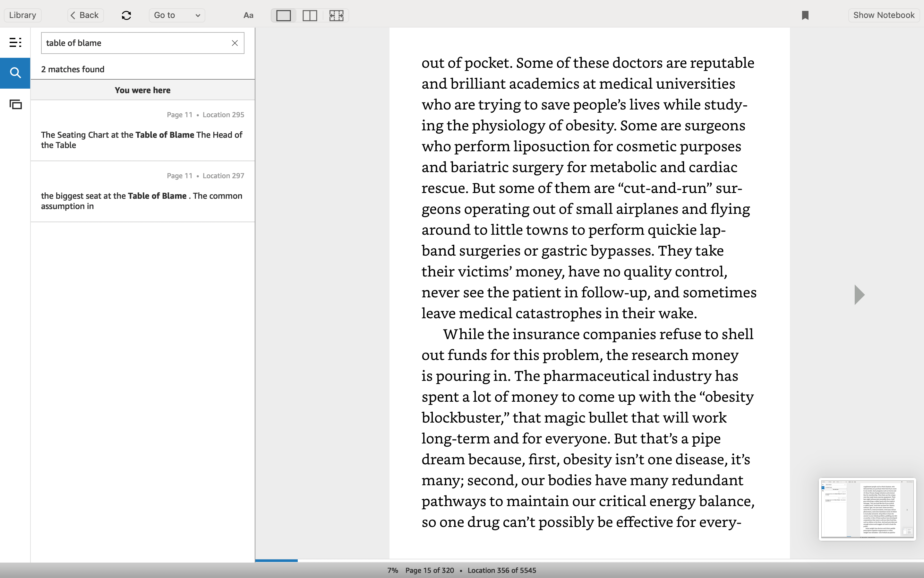Open font settings Aa

click(248, 15)
